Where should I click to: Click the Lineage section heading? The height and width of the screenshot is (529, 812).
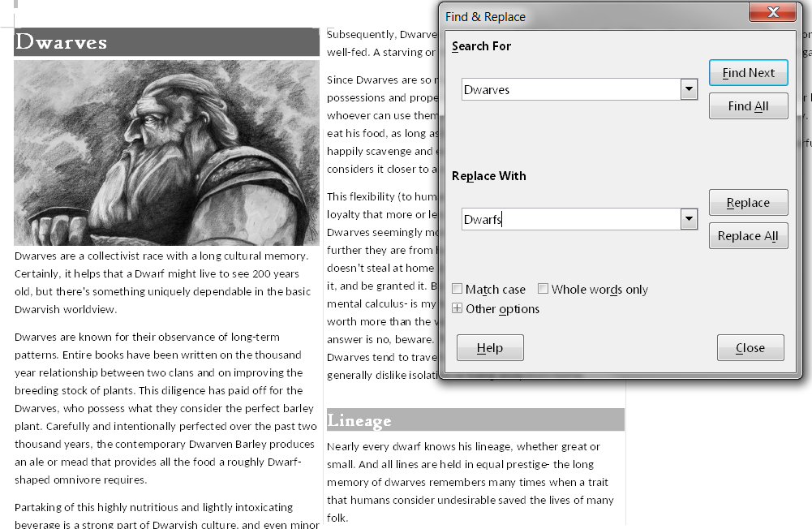(359, 420)
